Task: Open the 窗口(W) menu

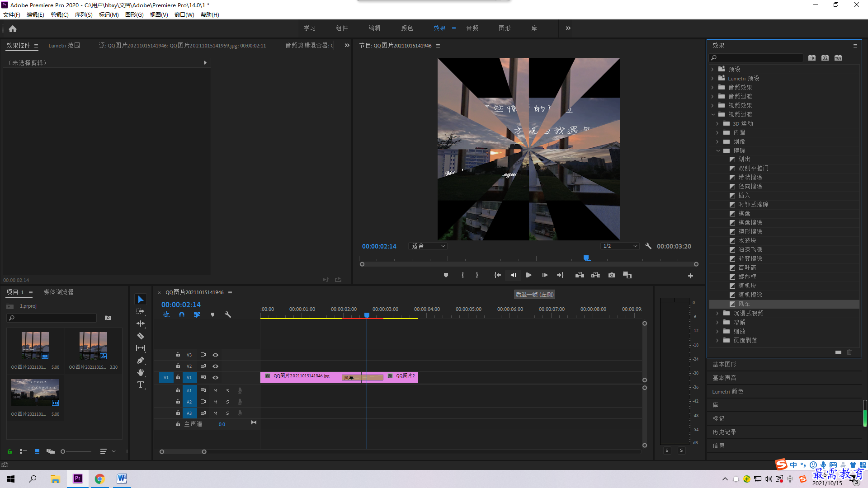Action: click(184, 15)
